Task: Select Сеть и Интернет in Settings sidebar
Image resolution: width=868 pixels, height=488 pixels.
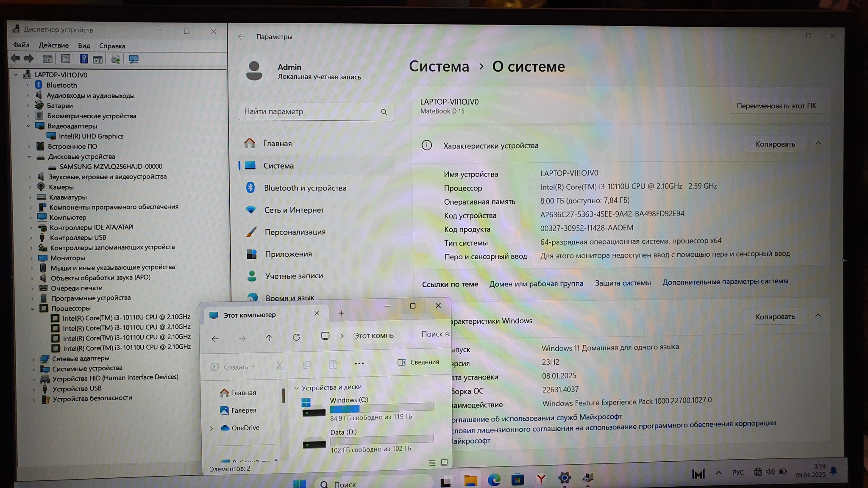Action: pyautogui.click(x=294, y=210)
